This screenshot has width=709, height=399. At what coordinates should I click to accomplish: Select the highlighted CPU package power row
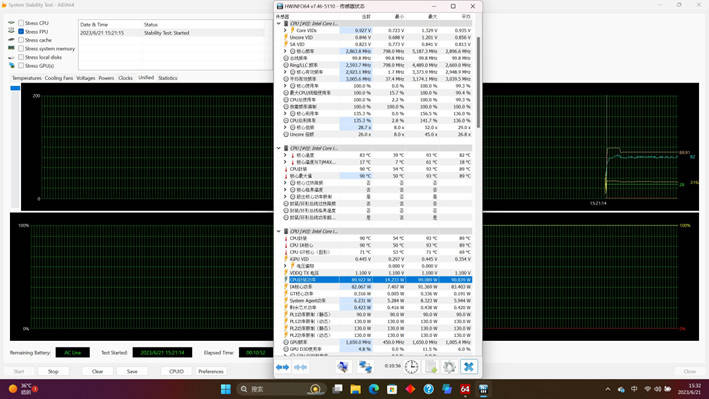(x=380, y=280)
